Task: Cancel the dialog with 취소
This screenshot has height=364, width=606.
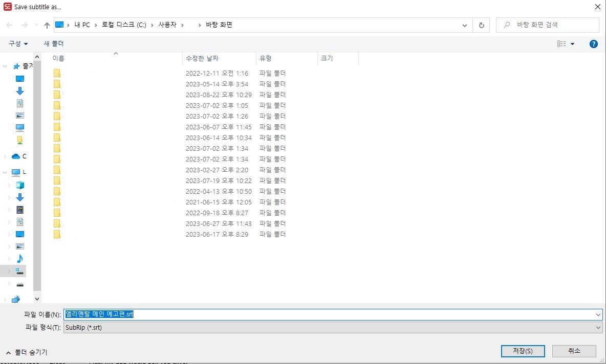Action: click(574, 351)
